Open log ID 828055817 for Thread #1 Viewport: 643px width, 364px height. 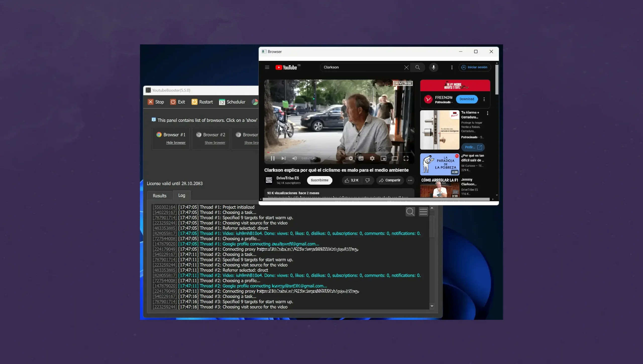(x=165, y=233)
